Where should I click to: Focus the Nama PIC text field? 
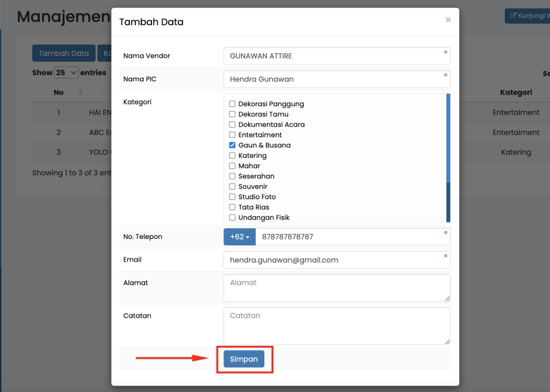(x=333, y=79)
